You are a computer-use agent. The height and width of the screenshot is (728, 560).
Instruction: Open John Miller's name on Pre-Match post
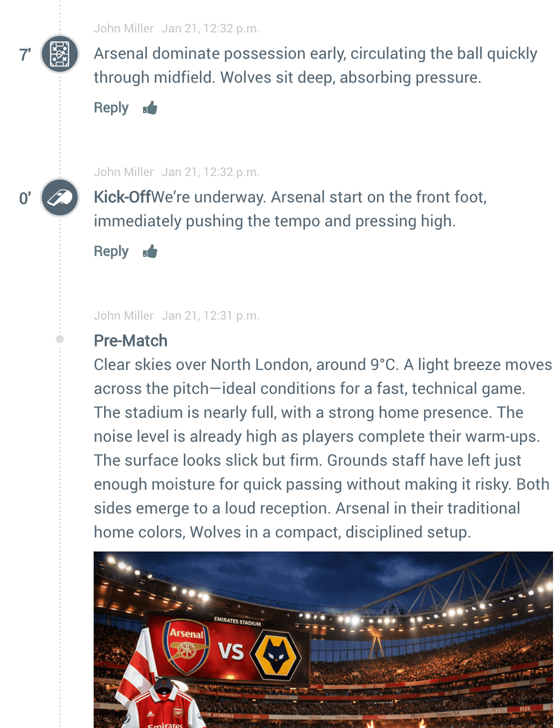click(x=124, y=316)
